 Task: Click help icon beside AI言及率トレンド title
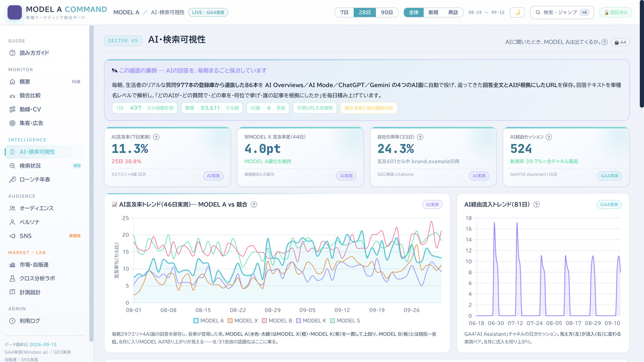[254, 205]
